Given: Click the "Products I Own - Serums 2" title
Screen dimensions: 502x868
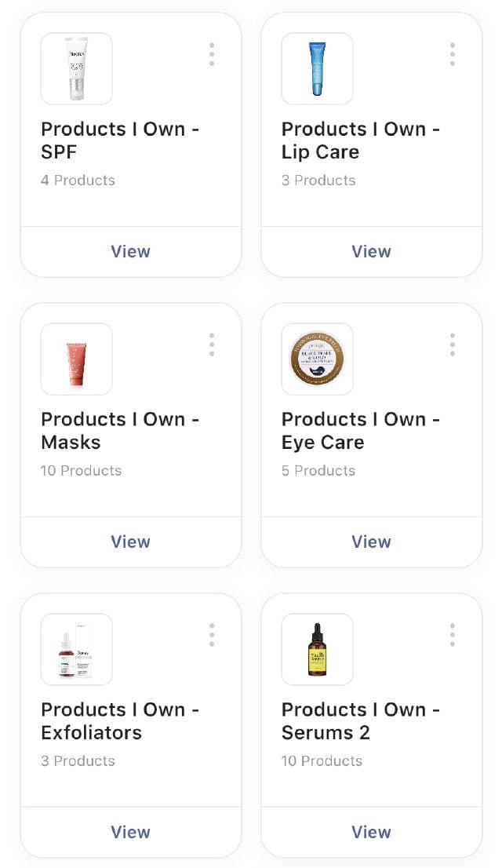Looking at the screenshot, I should click(360, 720).
